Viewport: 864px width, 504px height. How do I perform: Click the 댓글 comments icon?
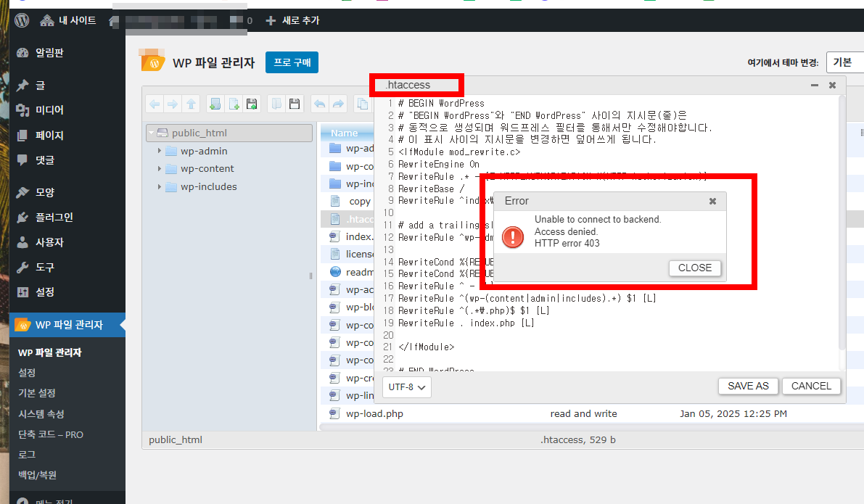[x=22, y=160]
